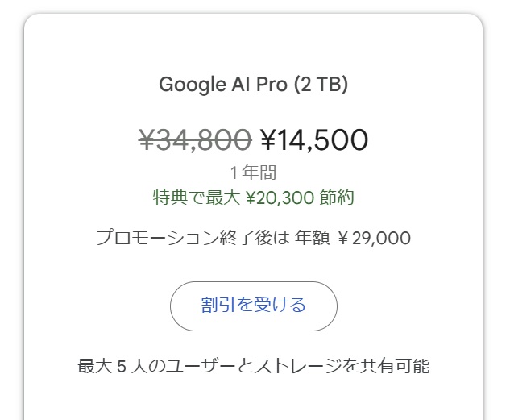Click the ¥14,500 discounted price
This screenshot has width=510, height=420.
click(x=314, y=140)
